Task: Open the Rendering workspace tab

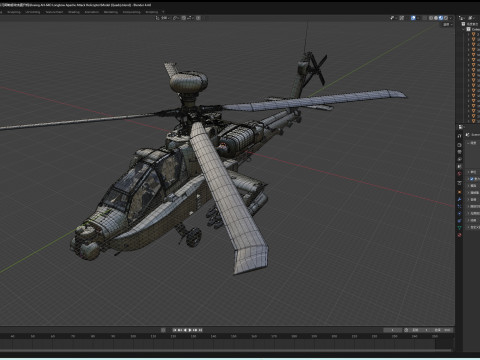Action: click(111, 12)
